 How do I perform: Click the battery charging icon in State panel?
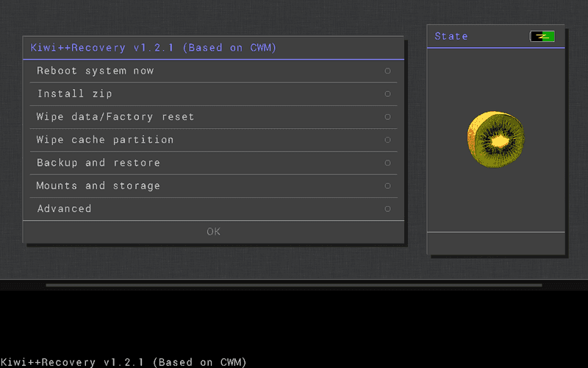pos(542,36)
